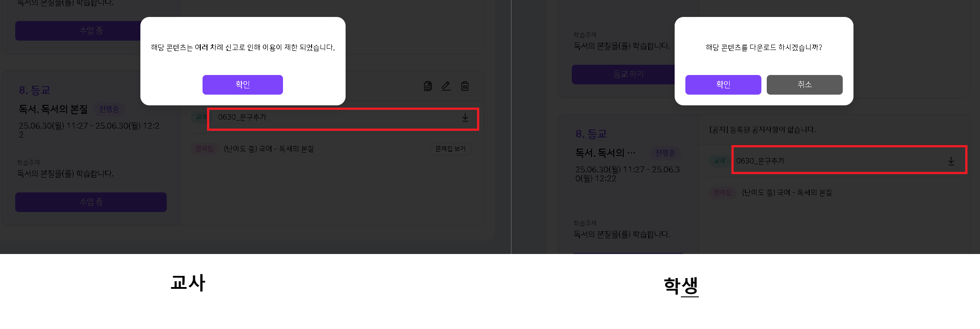Click download icon for 0630_문구추가 in student view
980x329 pixels.
pos(951,161)
